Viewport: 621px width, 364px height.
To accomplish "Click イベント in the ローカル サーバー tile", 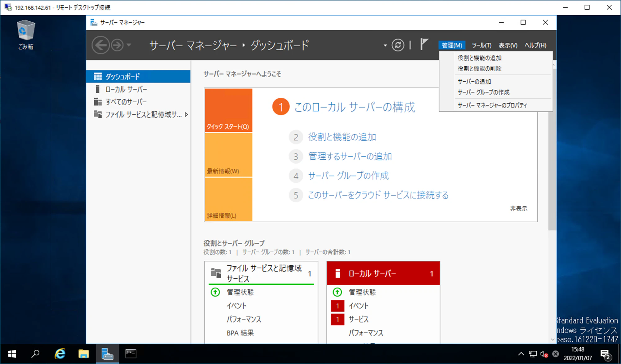I will pos(359,306).
